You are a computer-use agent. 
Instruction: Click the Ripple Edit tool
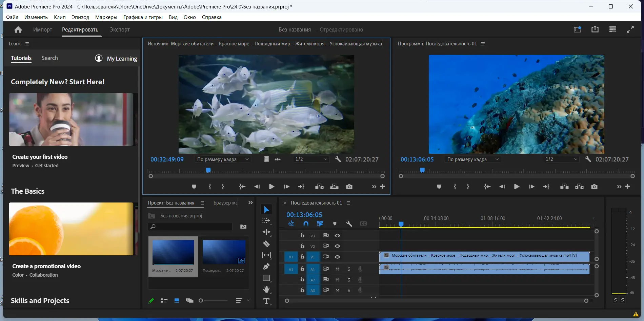click(x=266, y=232)
